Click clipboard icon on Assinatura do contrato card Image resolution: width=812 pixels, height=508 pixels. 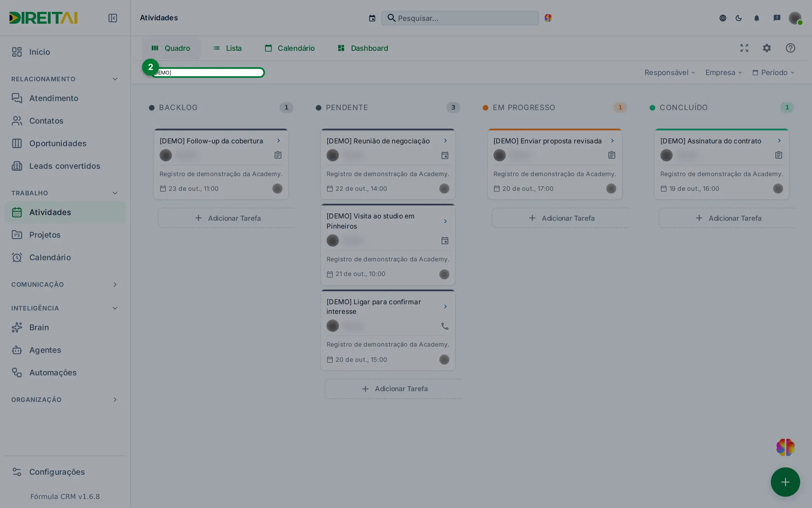[x=779, y=155]
